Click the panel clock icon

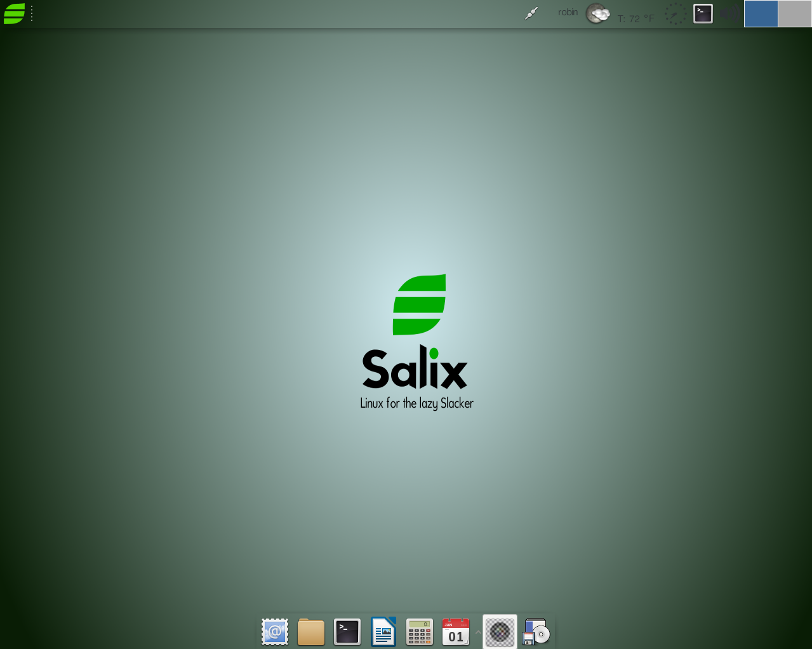(676, 13)
